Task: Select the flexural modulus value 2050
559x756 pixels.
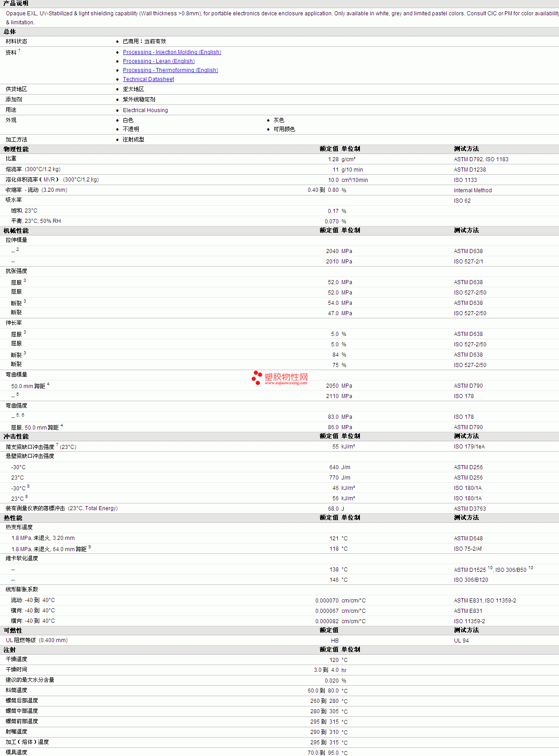Action: pos(332,386)
